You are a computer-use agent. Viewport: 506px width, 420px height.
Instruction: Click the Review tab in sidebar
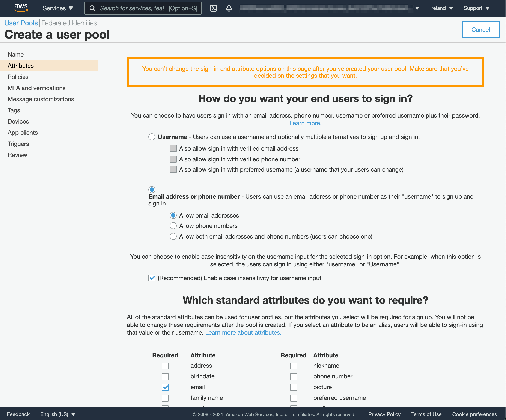click(x=17, y=155)
